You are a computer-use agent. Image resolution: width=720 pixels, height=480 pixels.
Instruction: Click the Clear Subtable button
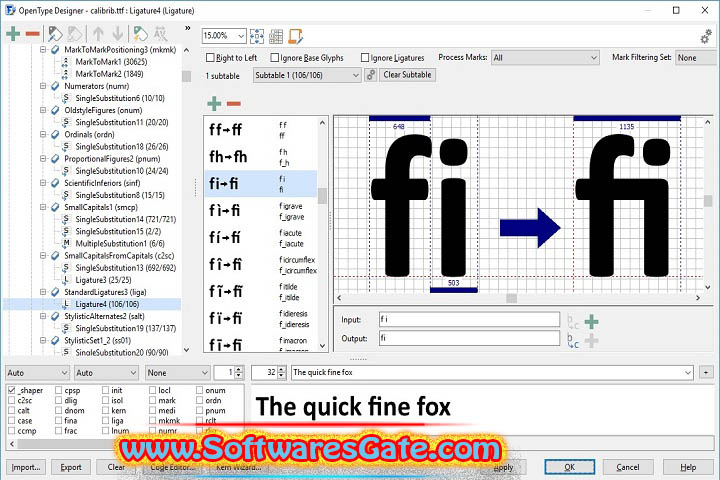407,75
